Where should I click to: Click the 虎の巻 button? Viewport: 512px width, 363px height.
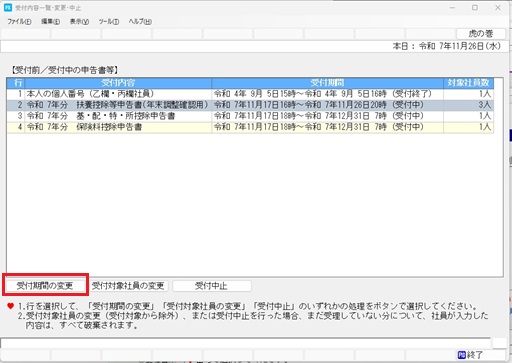coord(481,34)
